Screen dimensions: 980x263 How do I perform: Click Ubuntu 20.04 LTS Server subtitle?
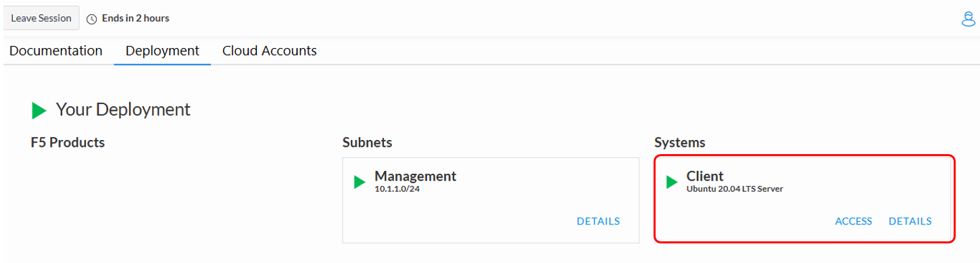[735, 189]
